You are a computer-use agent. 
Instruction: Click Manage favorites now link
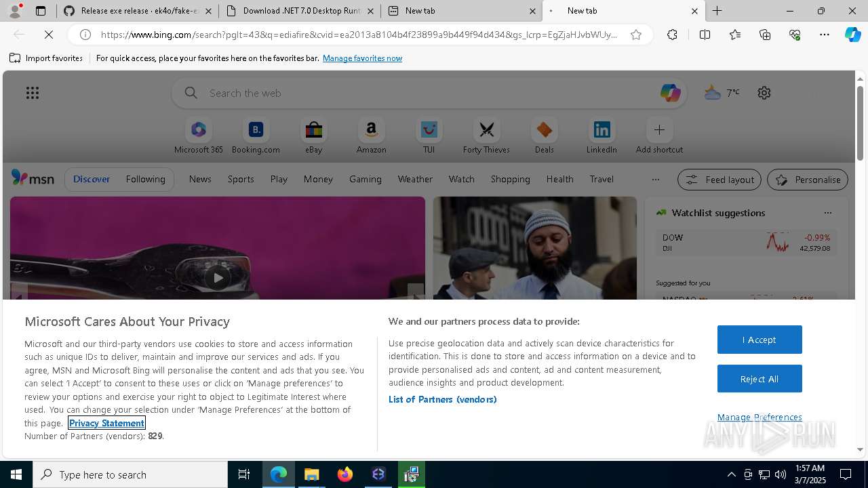click(362, 58)
